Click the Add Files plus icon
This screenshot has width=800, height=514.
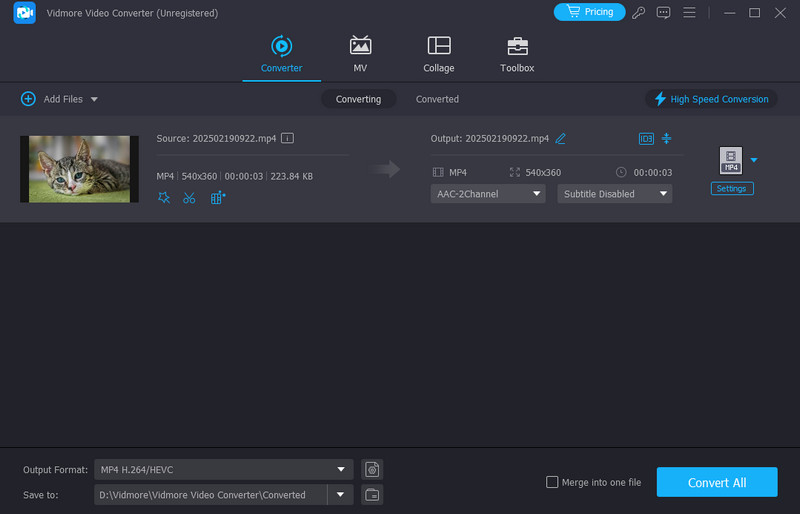(28, 99)
